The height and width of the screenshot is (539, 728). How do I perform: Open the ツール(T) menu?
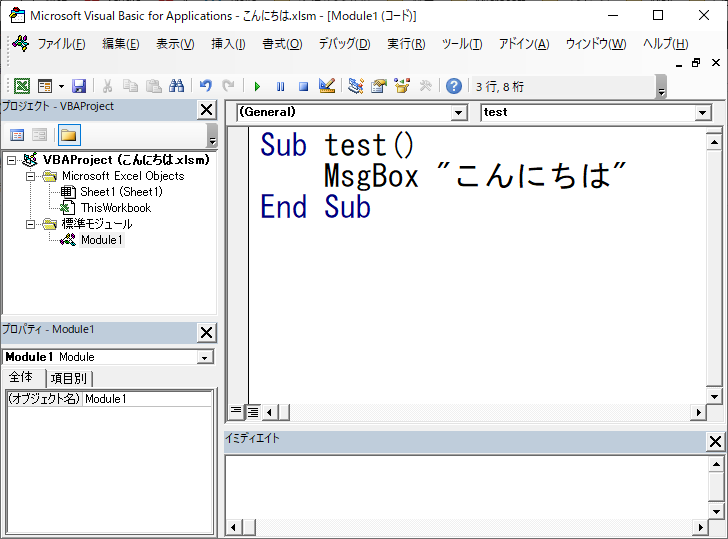pos(462,44)
